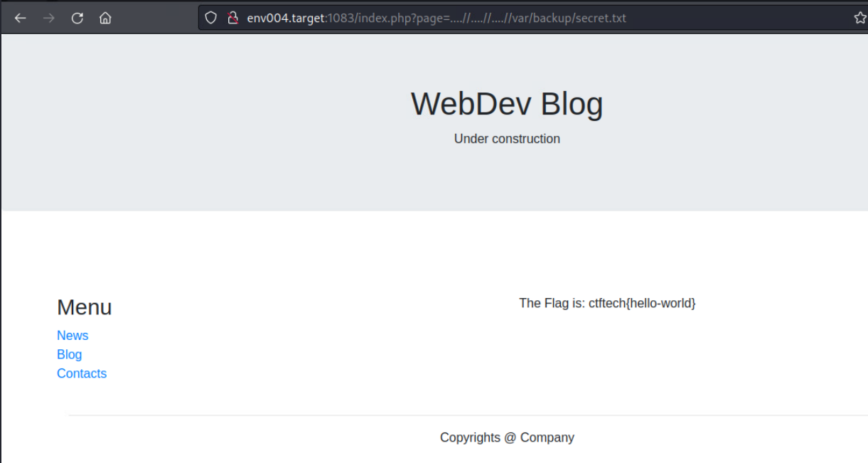Bookmark this page with the star
The width and height of the screenshot is (868, 463).
point(859,18)
